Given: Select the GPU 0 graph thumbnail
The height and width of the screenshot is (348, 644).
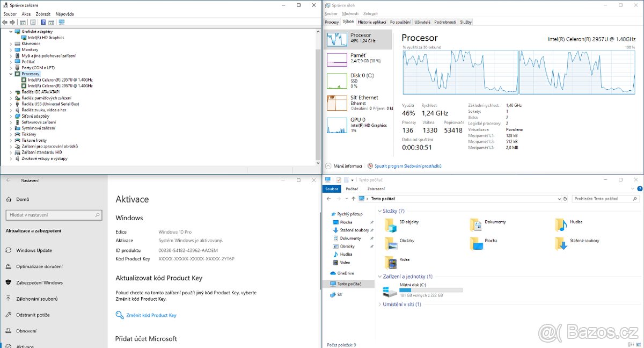Looking at the screenshot, I should (x=337, y=125).
